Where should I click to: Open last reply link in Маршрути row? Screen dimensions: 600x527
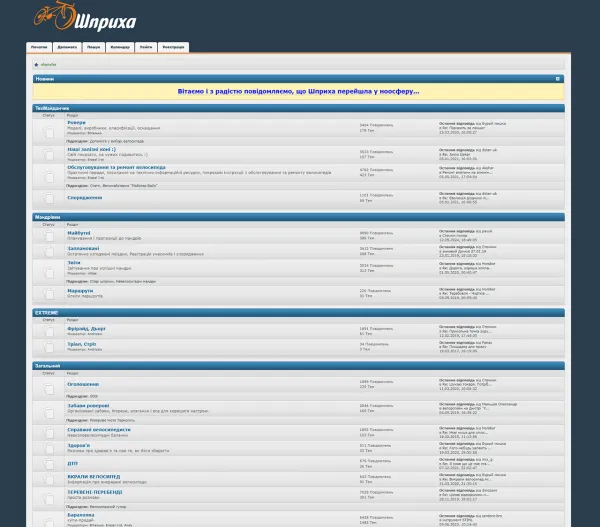[465, 294]
